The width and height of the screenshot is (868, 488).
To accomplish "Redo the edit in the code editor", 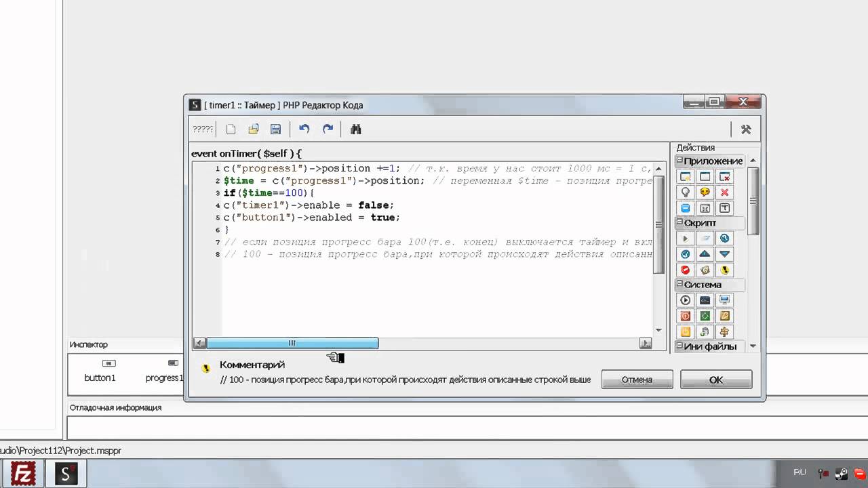I will [328, 129].
